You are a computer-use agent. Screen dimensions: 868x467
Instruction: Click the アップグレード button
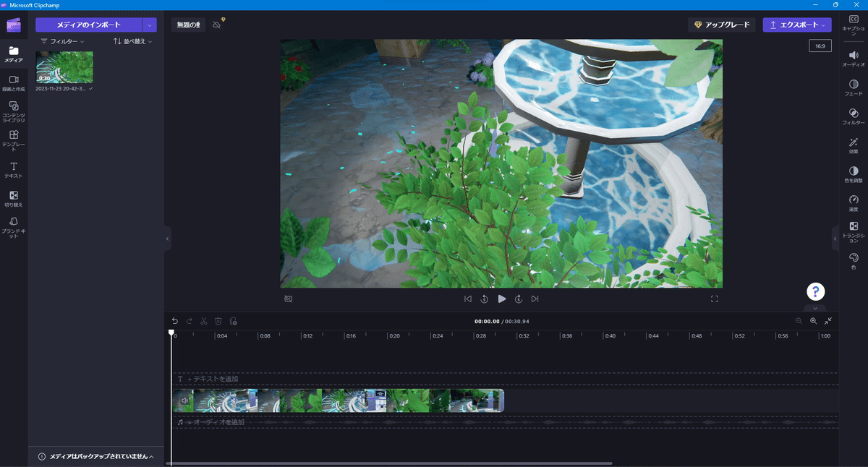point(722,25)
